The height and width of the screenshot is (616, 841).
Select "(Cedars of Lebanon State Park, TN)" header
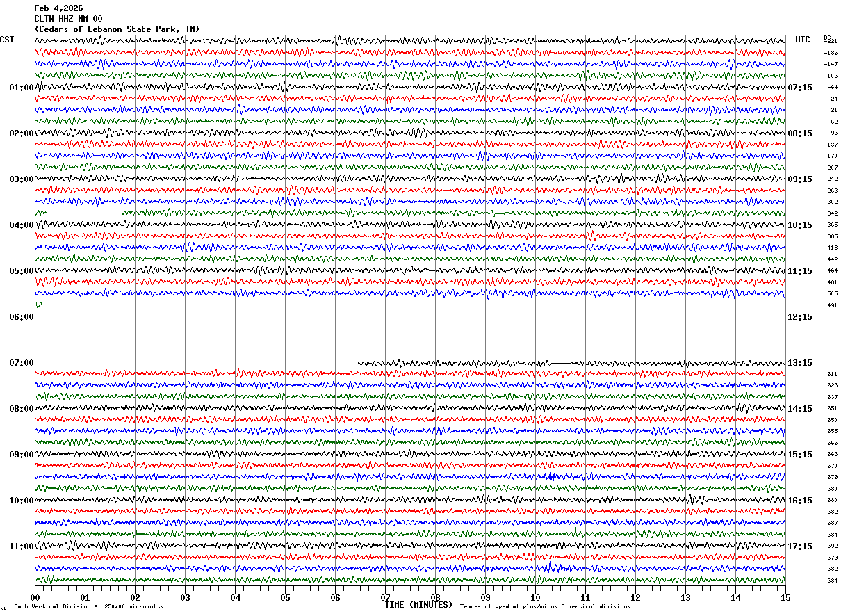point(117,29)
